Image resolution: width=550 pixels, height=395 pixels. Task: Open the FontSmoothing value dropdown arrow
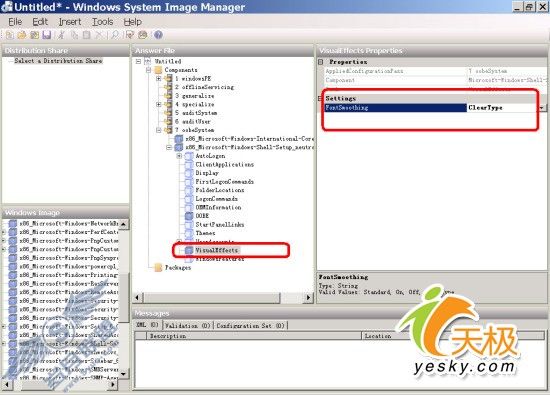542,108
